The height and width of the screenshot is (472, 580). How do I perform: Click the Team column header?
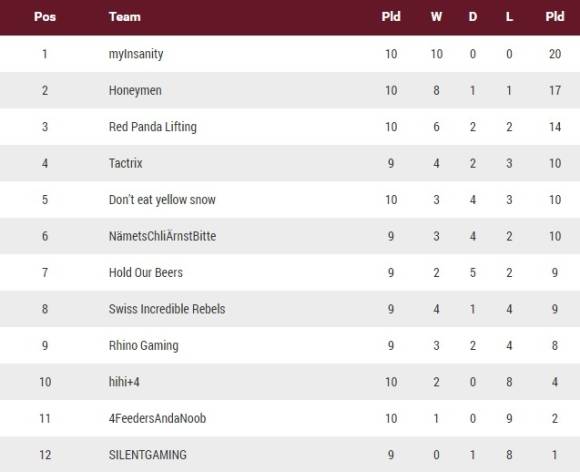coord(125,17)
